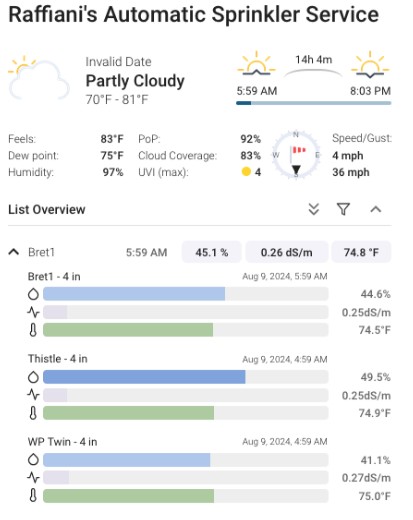Click Bret1 green temperature bar
The height and width of the screenshot is (520, 413).
pyautogui.click(x=186, y=330)
